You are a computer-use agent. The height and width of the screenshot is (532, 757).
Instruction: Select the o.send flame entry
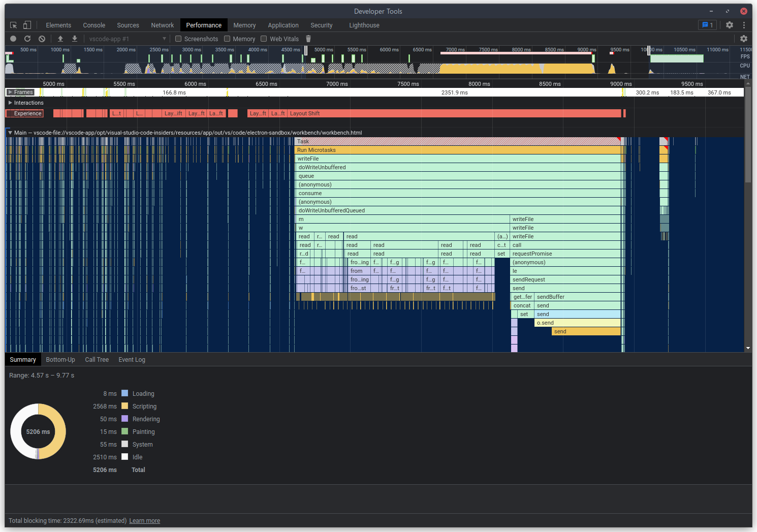(578, 323)
